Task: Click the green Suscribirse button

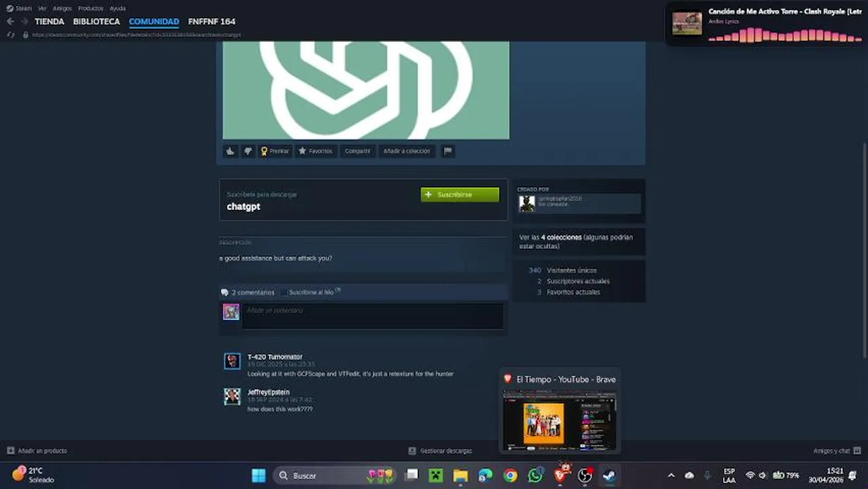Action: 460,195
